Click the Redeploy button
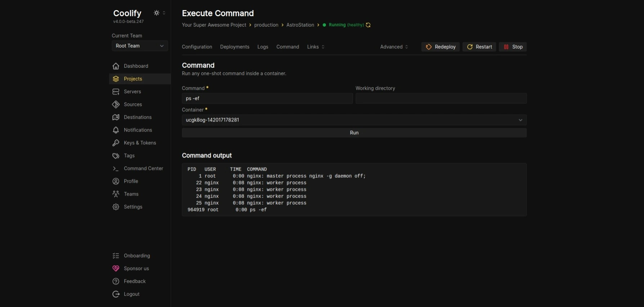The width and height of the screenshot is (644, 307). coord(440,47)
